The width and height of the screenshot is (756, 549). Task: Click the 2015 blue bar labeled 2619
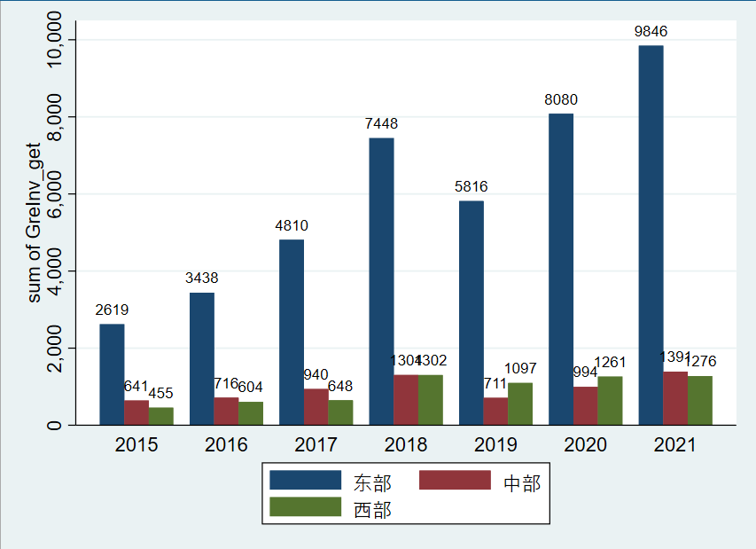(x=112, y=374)
